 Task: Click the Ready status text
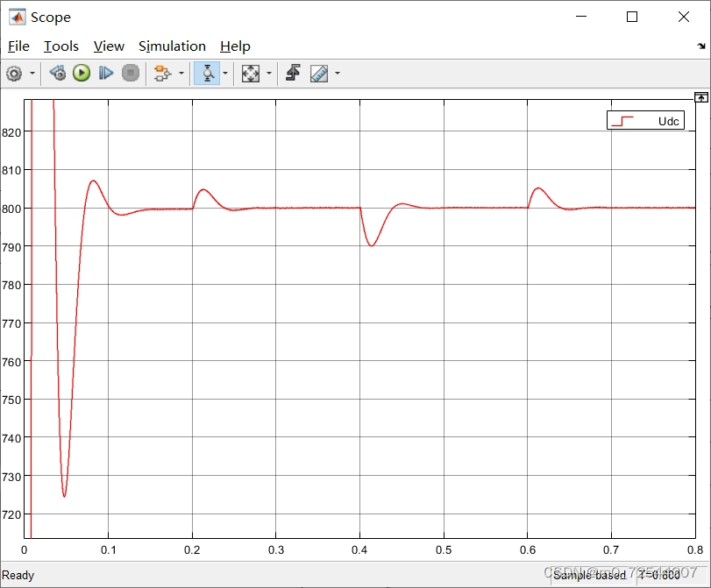tap(18, 576)
